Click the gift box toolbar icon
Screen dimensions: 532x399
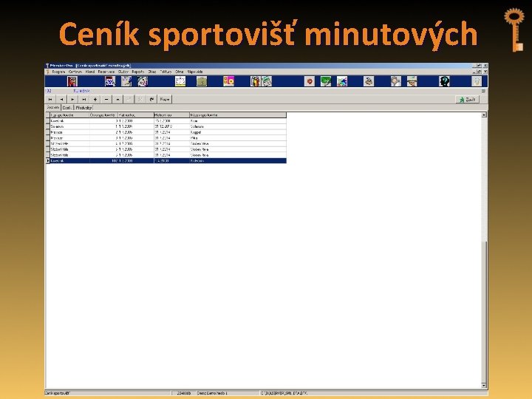tap(255, 81)
